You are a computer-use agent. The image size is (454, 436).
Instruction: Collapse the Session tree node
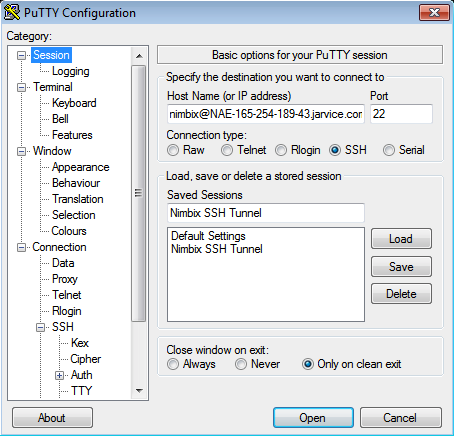[21, 55]
